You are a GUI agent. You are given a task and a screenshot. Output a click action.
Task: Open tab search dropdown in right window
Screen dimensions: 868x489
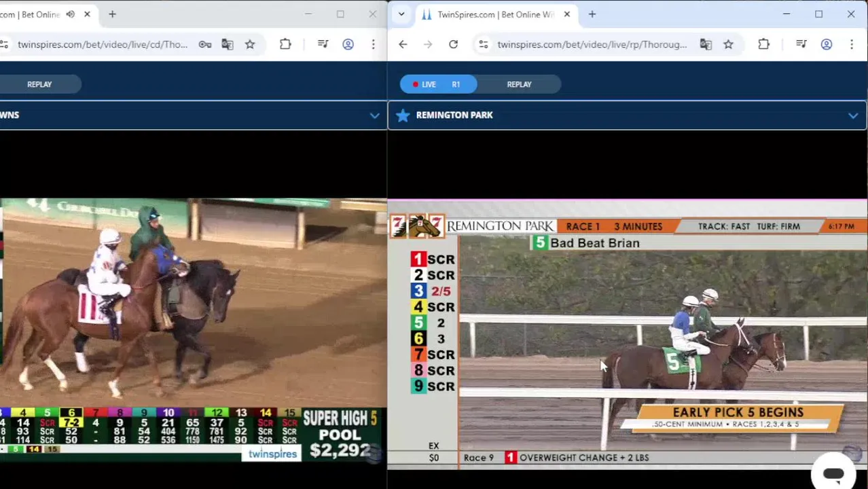point(401,14)
